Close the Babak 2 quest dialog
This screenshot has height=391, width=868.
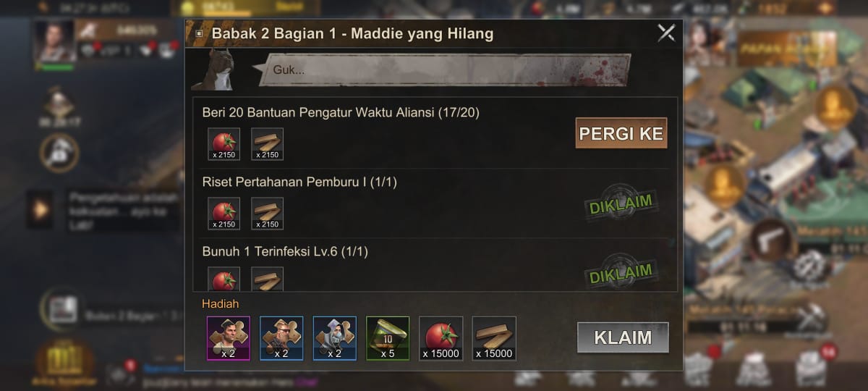click(665, 33)
